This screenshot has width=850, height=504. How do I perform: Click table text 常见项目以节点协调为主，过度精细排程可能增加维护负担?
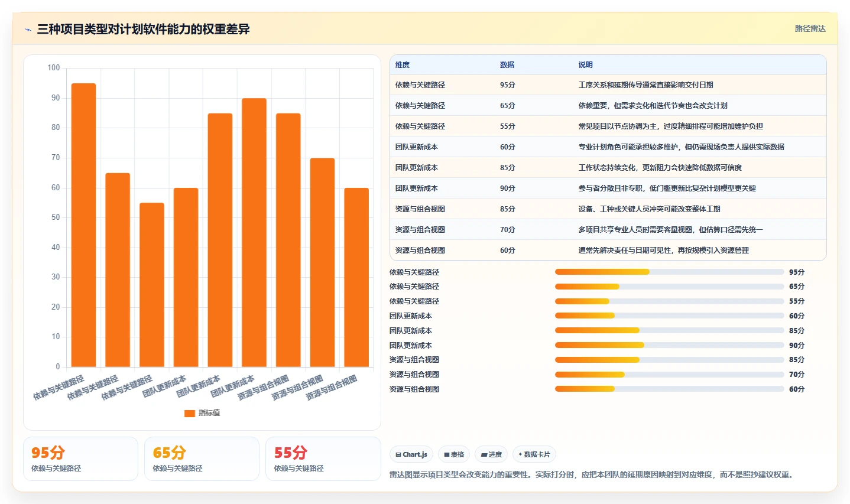coord(670,126)
